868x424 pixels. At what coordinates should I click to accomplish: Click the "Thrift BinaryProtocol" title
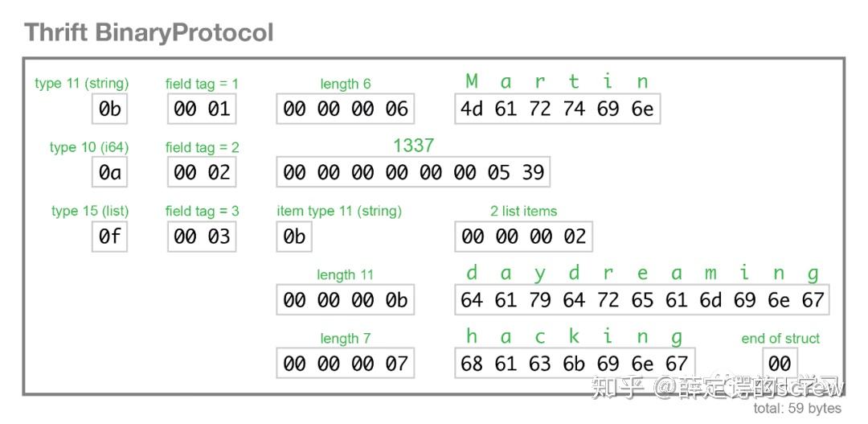pos(149,33)
